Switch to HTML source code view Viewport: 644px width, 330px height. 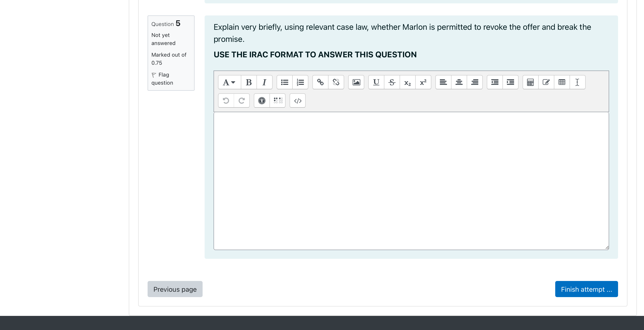(297, 100)
